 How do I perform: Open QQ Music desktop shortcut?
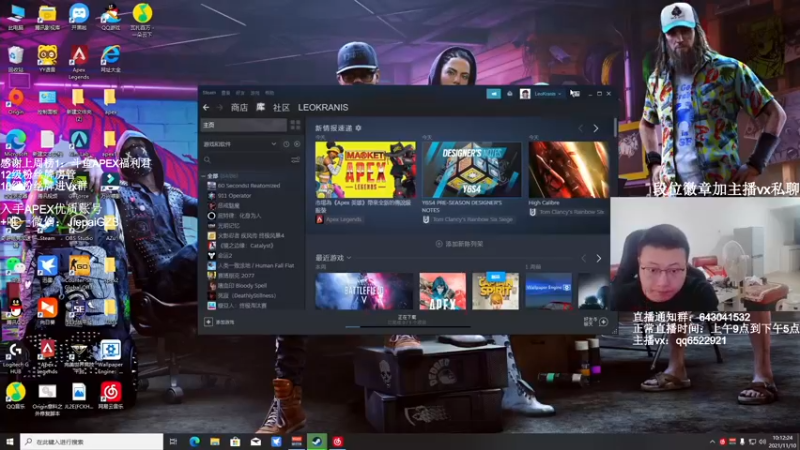tap(16, 396)
